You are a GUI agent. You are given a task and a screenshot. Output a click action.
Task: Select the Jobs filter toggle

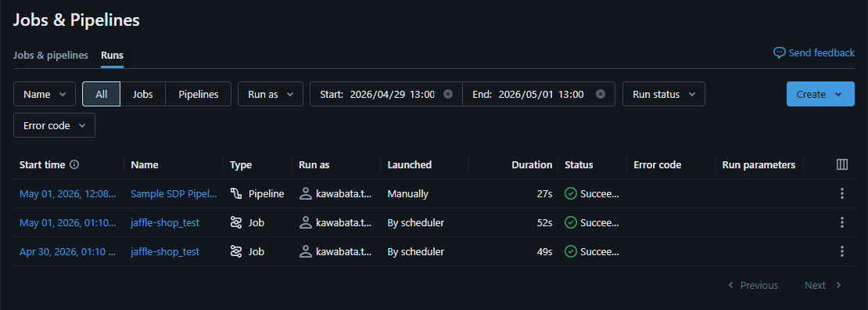click(143, 94)
